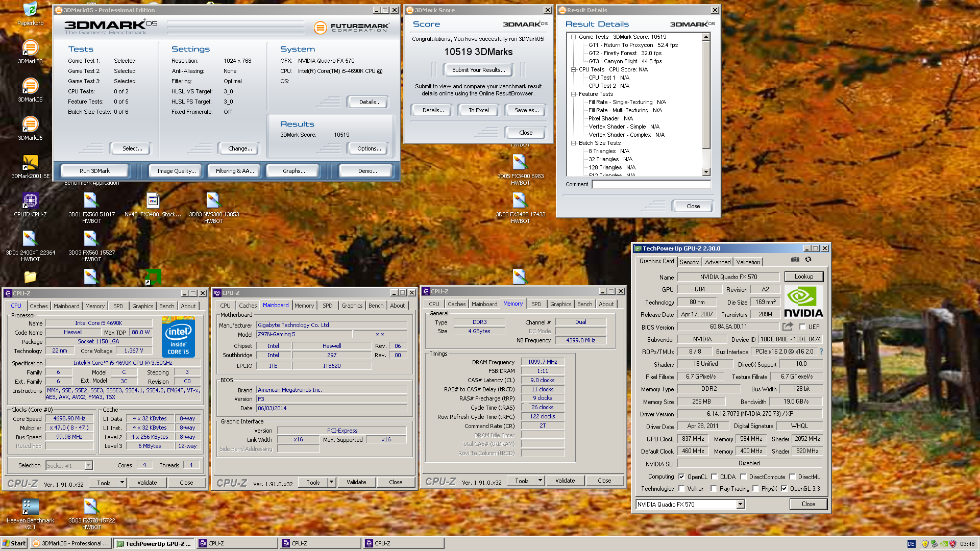Viewport: 980px width, 551px height.
Task: Switch to the Validation tab in GPU-Z
Action: 748,262
